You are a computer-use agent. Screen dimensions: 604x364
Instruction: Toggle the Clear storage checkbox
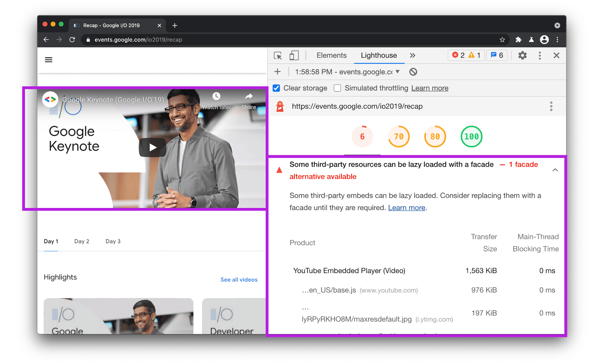(277, 88)
